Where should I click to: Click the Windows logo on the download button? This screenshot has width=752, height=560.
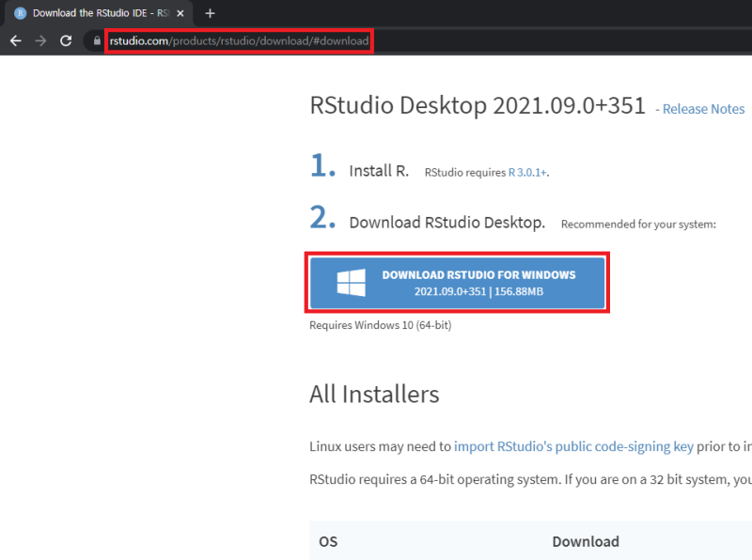point(349,282)
